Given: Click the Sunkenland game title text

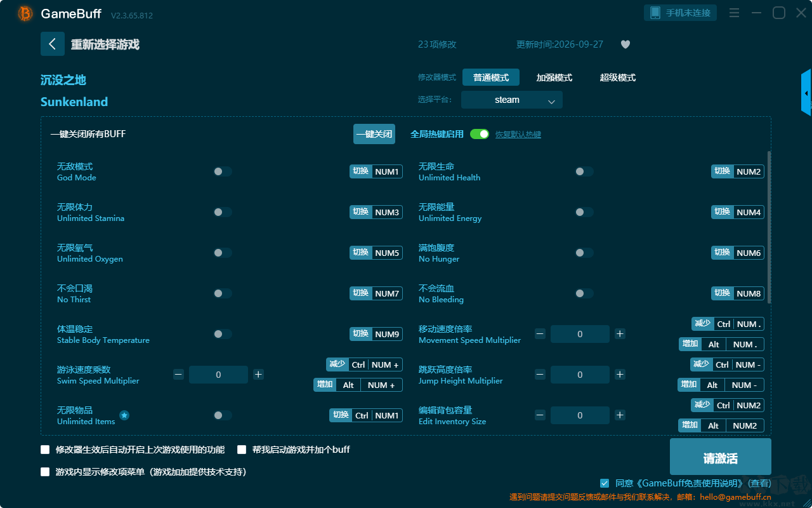Looking at the screenshot, I should [x=74, y=102].
